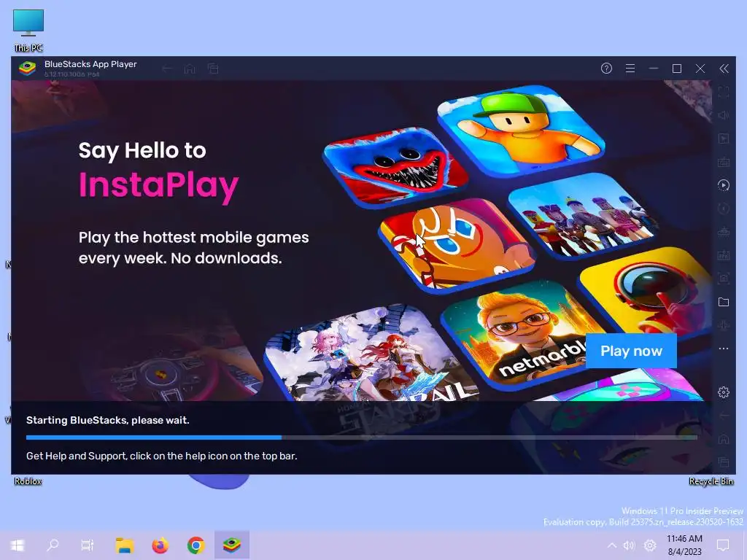Viewport: 747px width, 560px height.
Task: Click the install APK icon in sidebar
Action: click(723, 255)
